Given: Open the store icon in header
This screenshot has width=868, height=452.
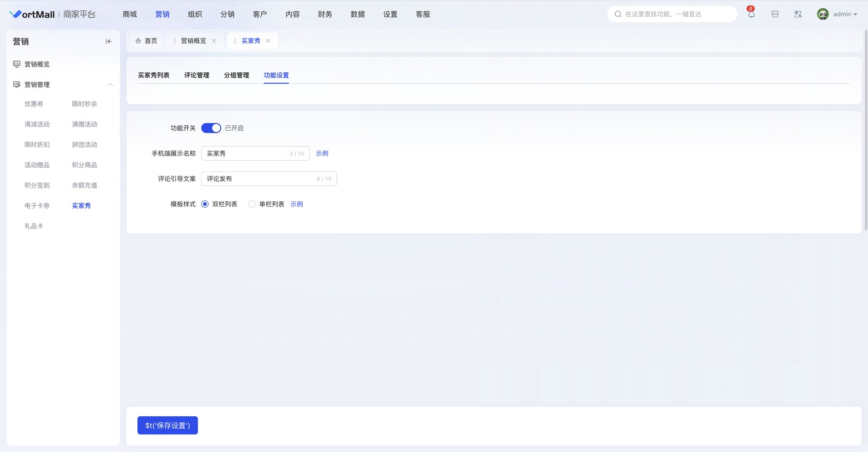Looking at the screenshot, I should pyautogui.click(x=775, y=15).
